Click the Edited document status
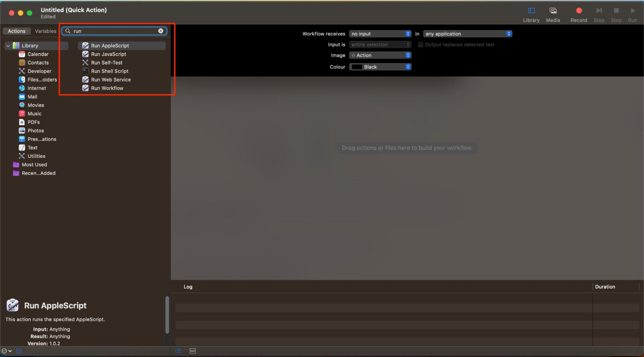The width and height of the screenshot is (644, 357). pyautogui.click(x=48, y=17)
